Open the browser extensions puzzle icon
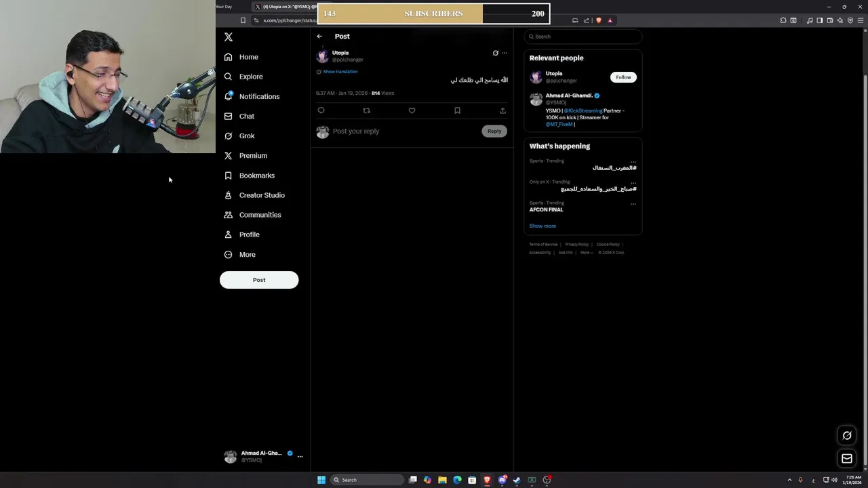This screenshot has width=868, height=488. 783,20
